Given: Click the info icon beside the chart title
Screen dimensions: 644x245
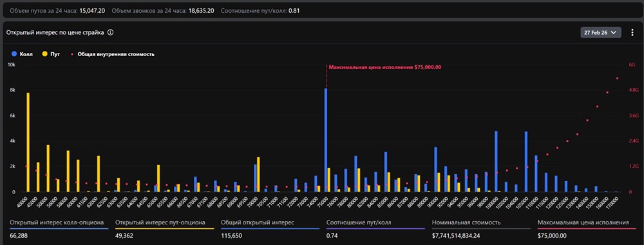Looking at the screenshot, I should pyautogui.click(x=110, y=32).
